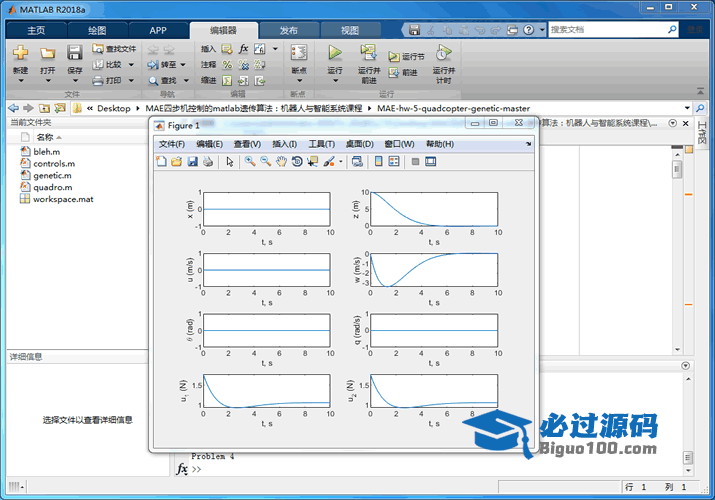This screenshot has height=500, width=715.
Task: Click the Print Figure icon
Action: pos(207,161)
